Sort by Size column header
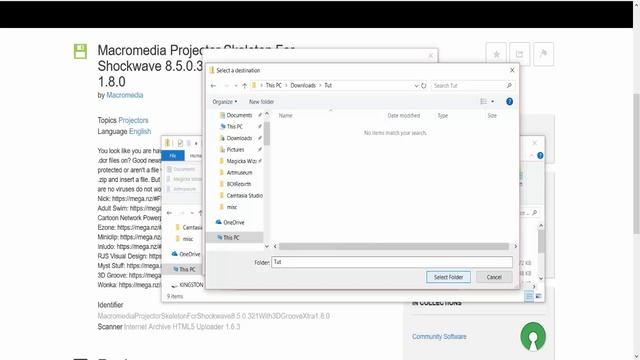Screen dimensions: 640x360 pos(492,116)
